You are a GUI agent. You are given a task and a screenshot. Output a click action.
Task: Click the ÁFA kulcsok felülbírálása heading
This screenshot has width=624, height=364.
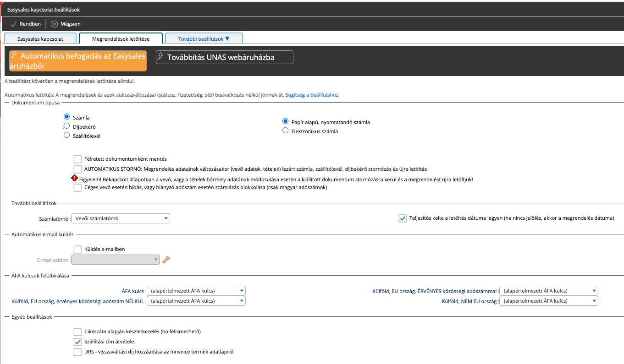(40, 276)
